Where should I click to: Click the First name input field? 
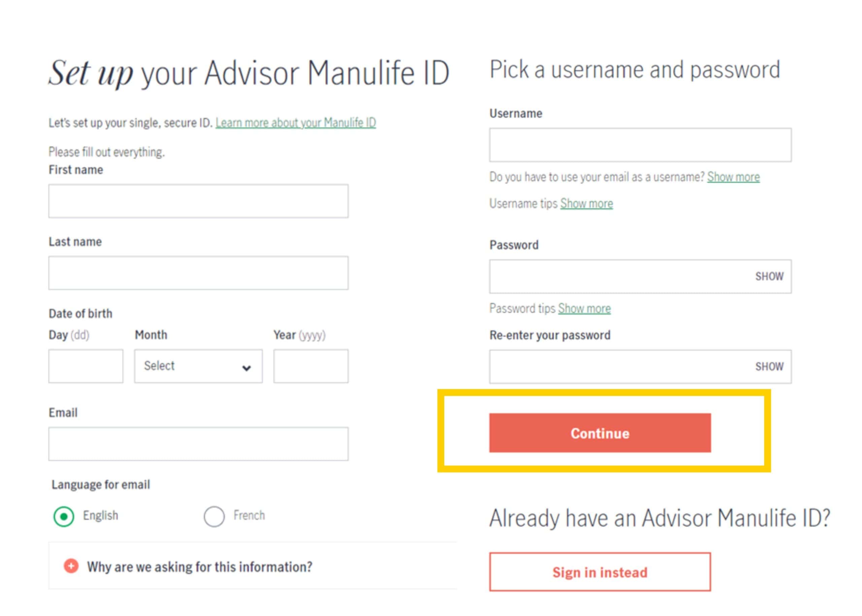198,201
